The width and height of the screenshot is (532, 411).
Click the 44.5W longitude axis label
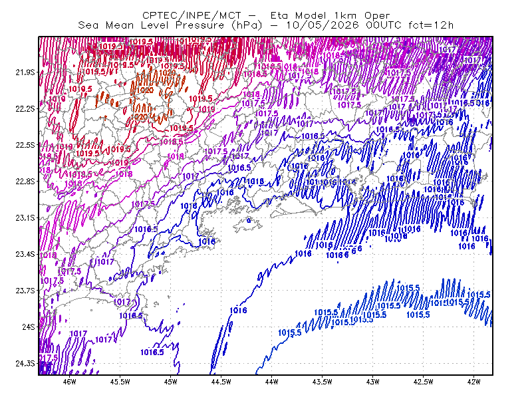coord(221,382)
